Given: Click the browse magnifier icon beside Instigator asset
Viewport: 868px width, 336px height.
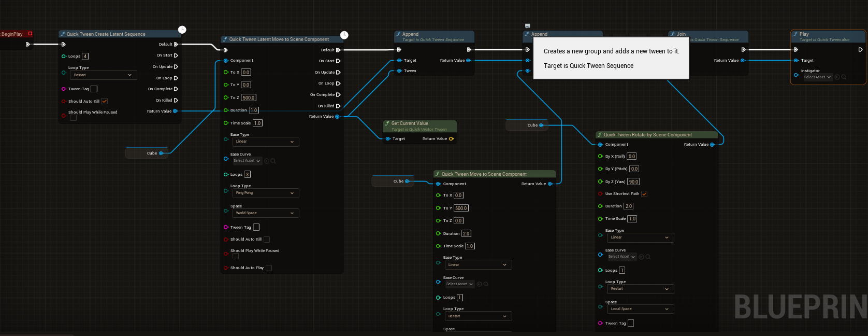Looking at the screenshot, I should click(x=844, y=77).
